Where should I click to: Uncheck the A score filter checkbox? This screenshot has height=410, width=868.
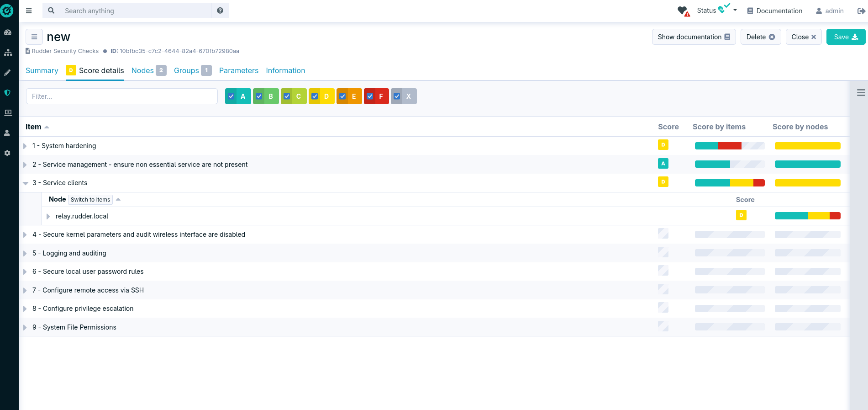231,96
